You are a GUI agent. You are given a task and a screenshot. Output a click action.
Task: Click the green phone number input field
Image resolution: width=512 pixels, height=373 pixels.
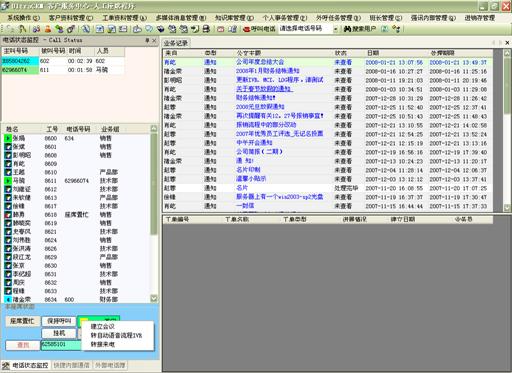pos(61,345)
